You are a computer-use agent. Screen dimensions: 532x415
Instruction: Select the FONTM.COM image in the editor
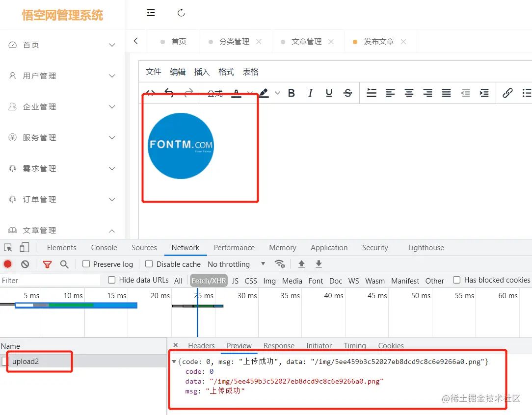coord(181,146)
